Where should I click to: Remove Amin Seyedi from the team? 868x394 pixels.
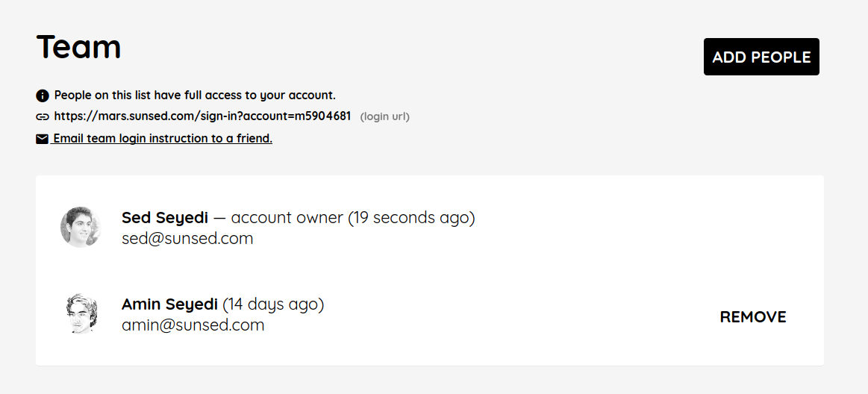point(752,317)
